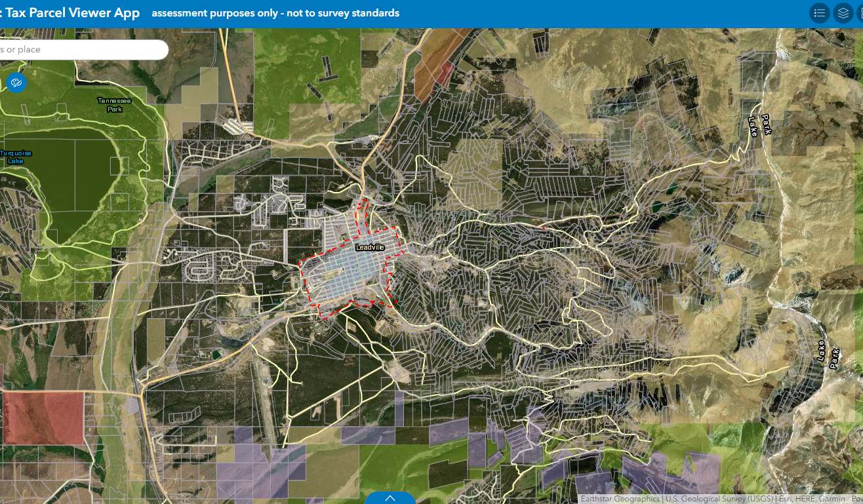Open the Draw tool palette icon
The image size is (863, 504).
pos(16,83)
